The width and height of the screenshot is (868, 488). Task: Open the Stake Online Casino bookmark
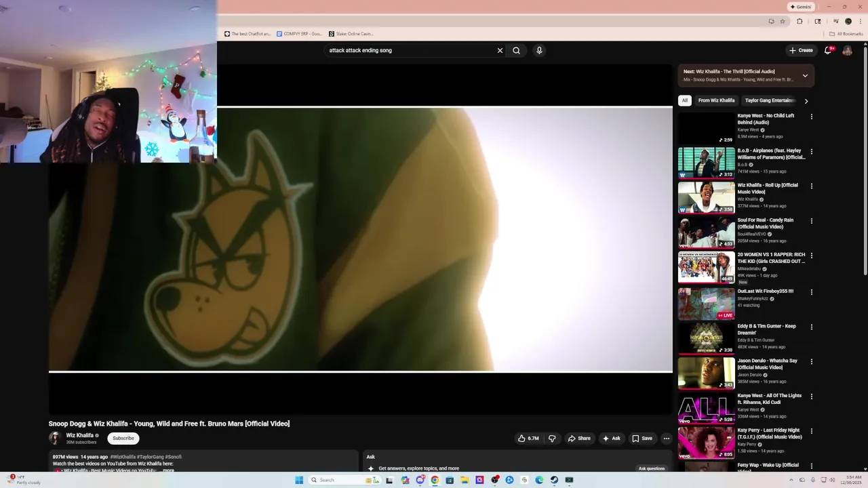(x=351, y=33)
